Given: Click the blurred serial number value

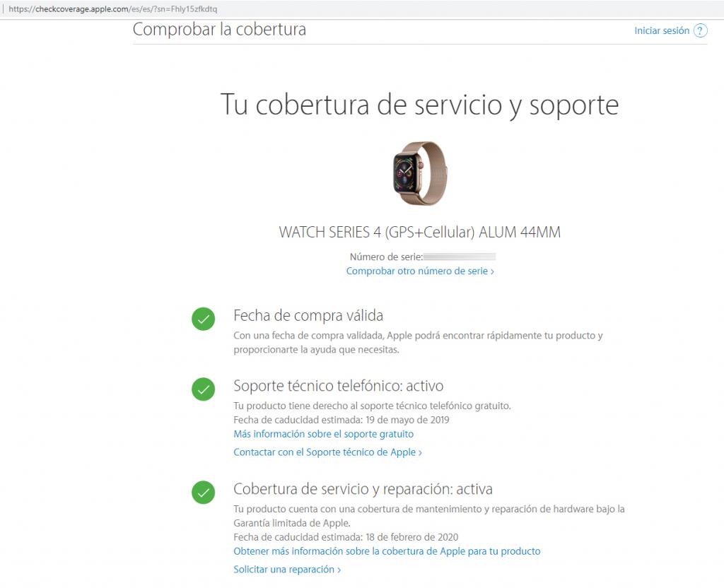Looking at the screenshot, I should click(460, 257).
